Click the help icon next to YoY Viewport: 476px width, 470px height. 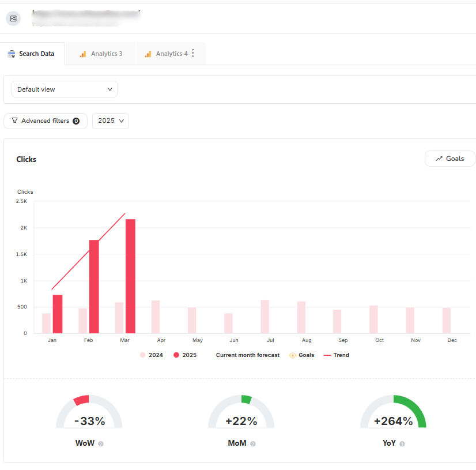pyautogui.click(x=402, y=444)
